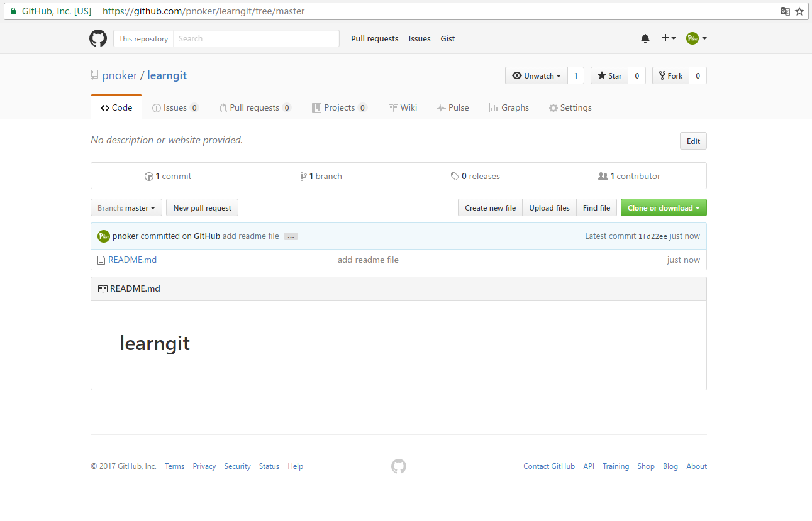The image size is (812, 521).
Task: Open the Contact GitHub footer link
Action: pyautogui.click(x=549, y=466)
